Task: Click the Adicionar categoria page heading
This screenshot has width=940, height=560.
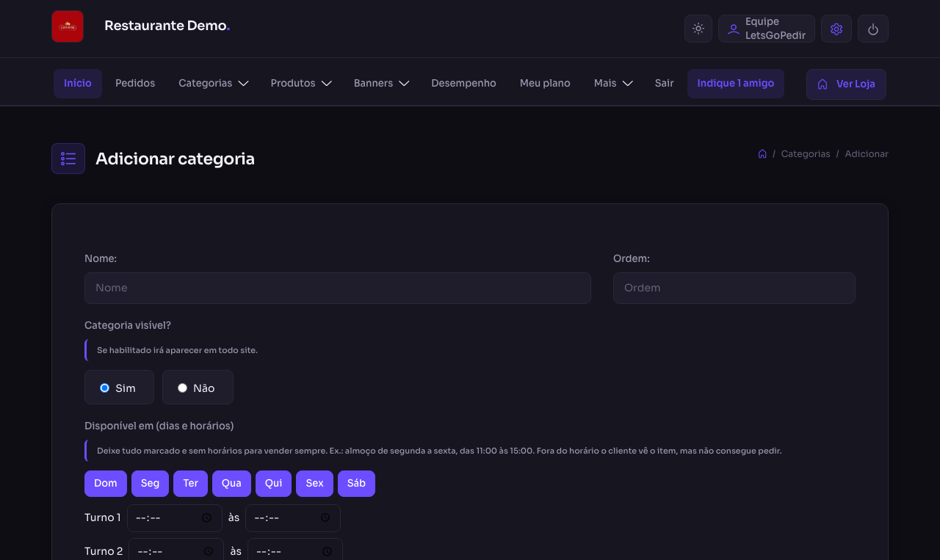Action: pyautogui.click(x=176, y=159)
